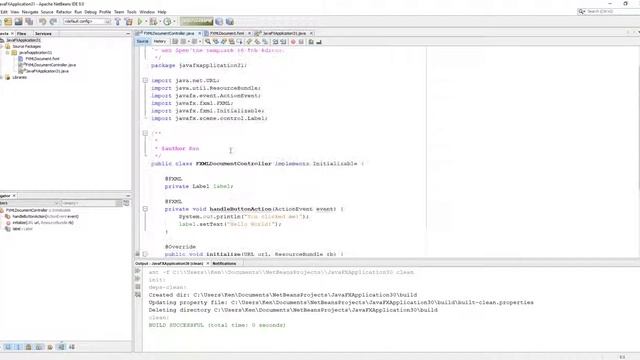Run the project with green play icon
640x360 pixels.
[x=140, y=22]
